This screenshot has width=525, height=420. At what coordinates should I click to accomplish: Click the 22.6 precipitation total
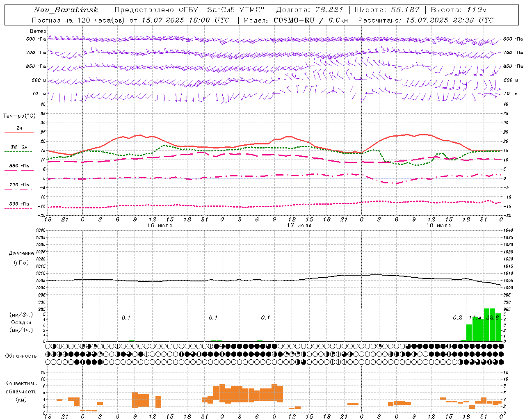coord(492,317)
